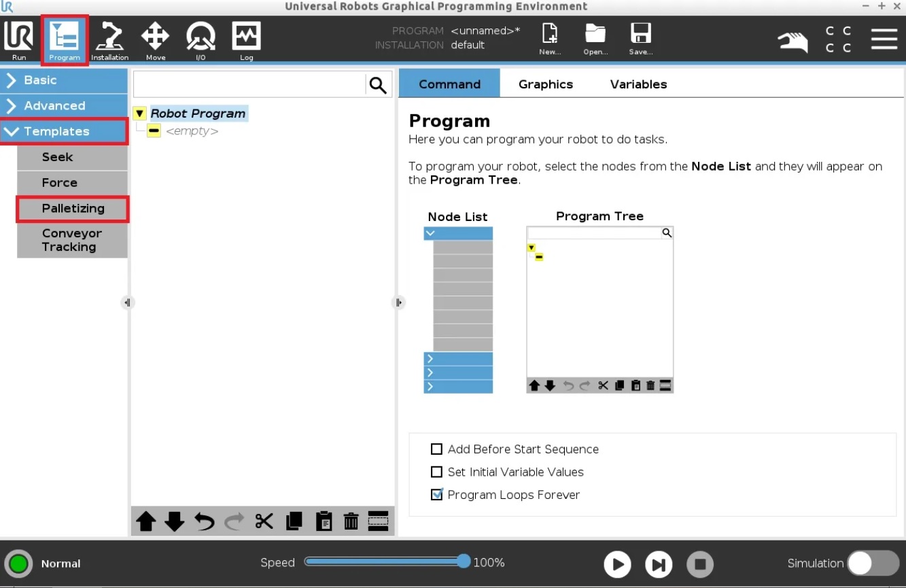
Task: Click the default installation name
Action: [468, 46]
